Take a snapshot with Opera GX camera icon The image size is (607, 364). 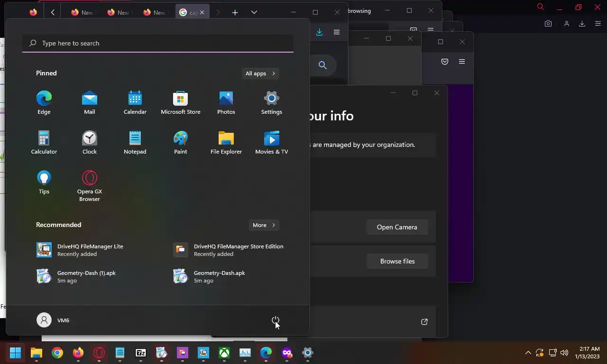click(x=548, y=24)
